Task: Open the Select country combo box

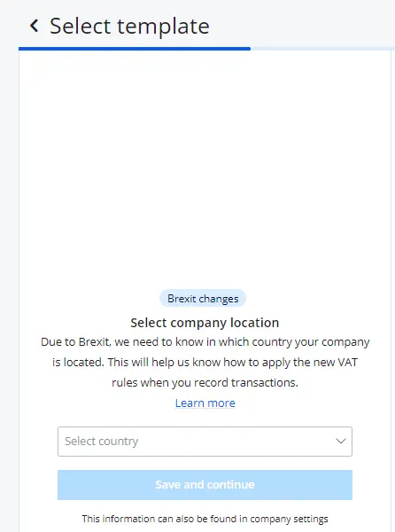Action: click(x=205, y=442)
